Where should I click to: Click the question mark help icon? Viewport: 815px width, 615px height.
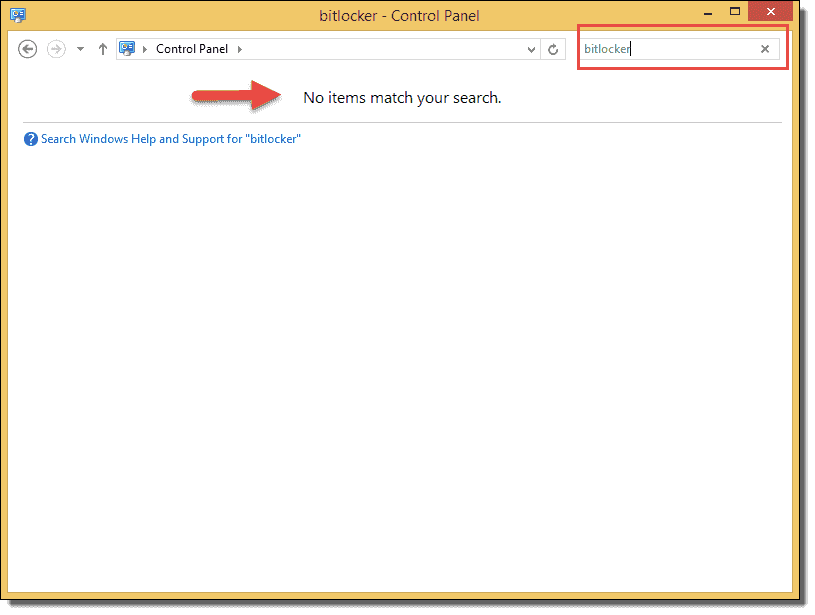[x=31, y=138]
